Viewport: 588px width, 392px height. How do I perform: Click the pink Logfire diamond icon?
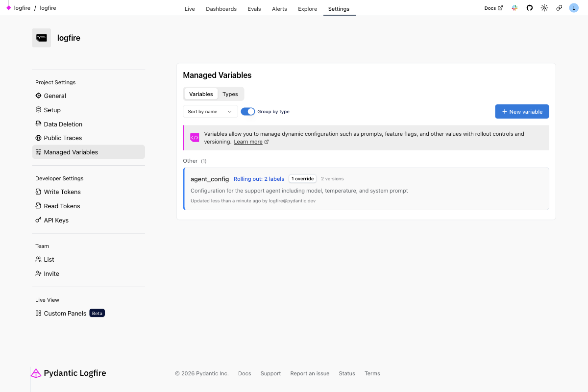coord(8,8)
